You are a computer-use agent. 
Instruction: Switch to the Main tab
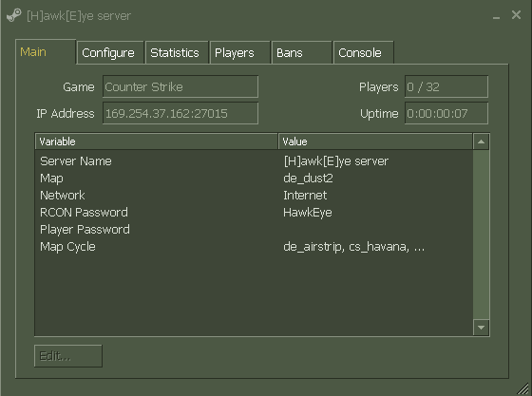[x=46, y=52]
